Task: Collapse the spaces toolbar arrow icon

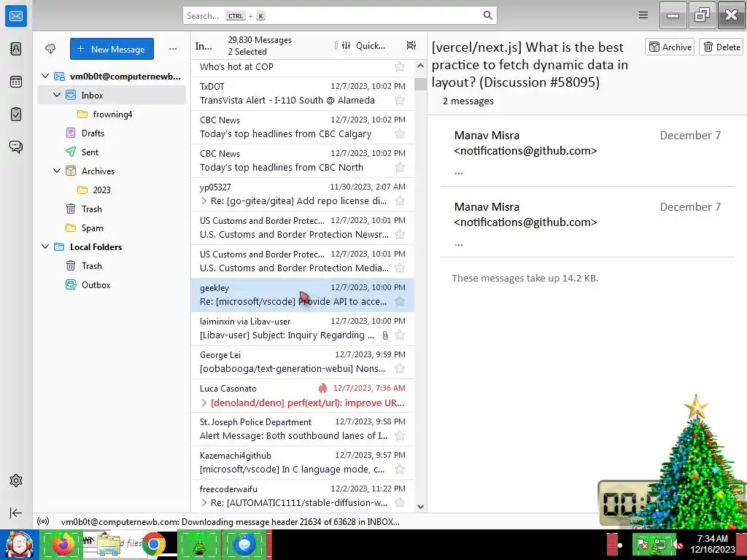Action: coord(16,513)
